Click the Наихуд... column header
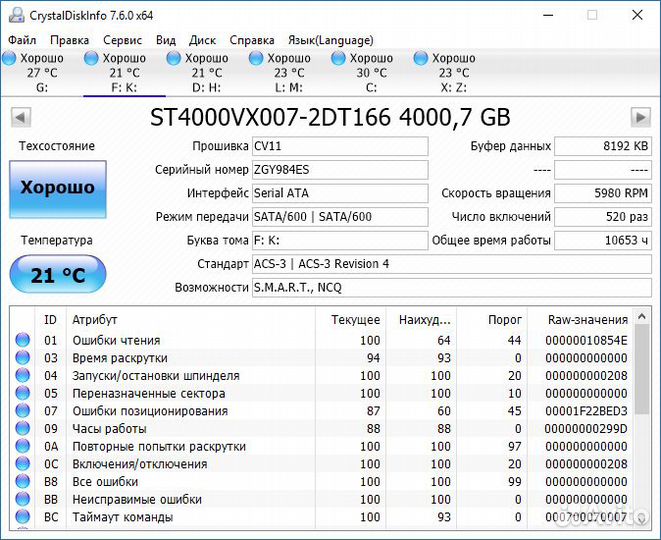The image size is (661, 540). (x=421, y=320)
